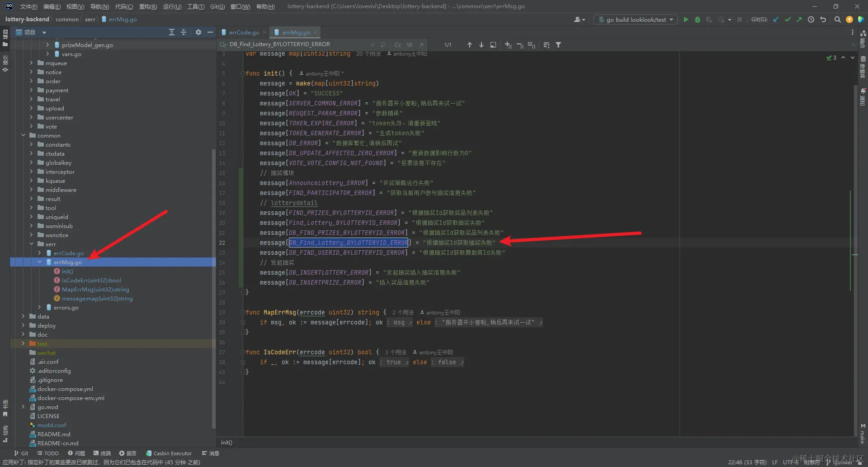Collapse the common folder
Image resolution: width=868 pixels, height=467 pixels.
pos(23,135)
